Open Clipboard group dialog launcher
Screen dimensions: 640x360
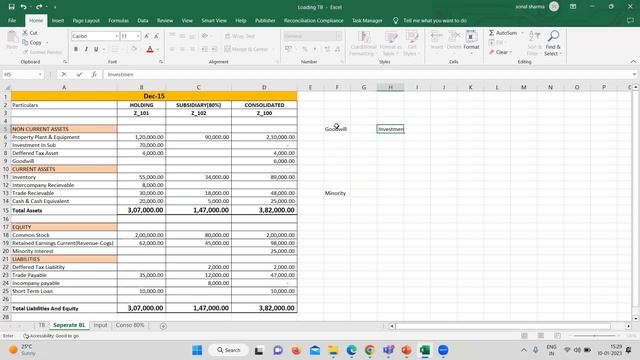pos(65,62)
